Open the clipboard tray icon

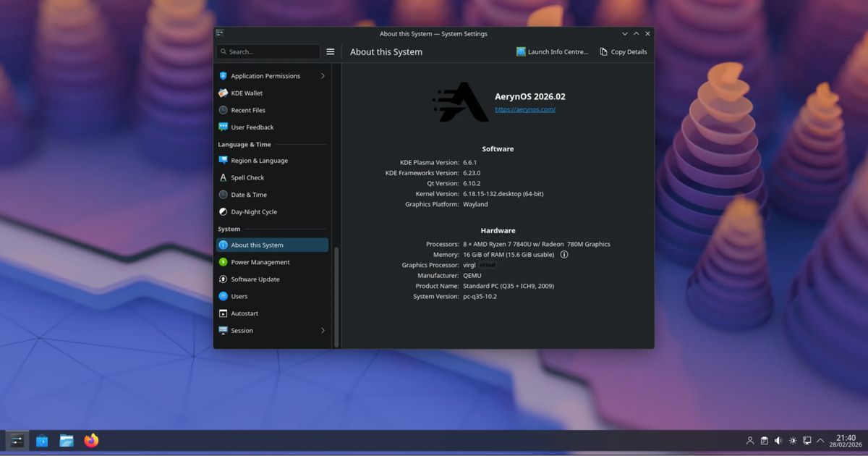(x=765, y=441)
